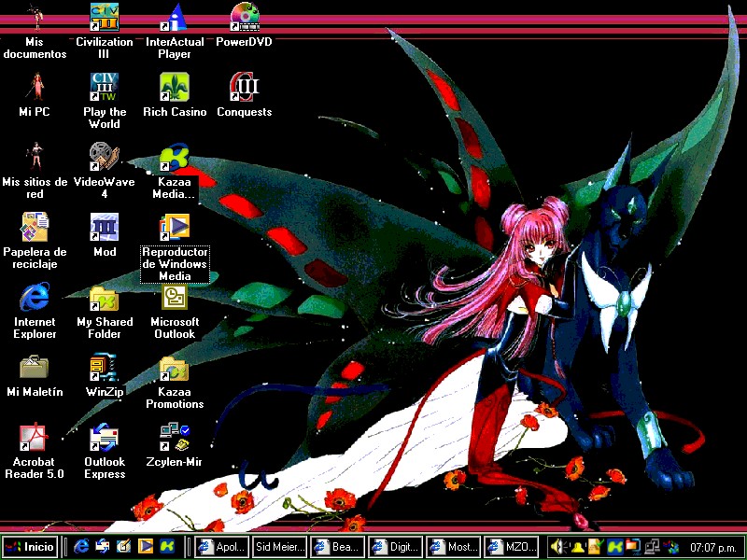This screenshot has width=747, height=560.
Task: Launch PowerDVD from the desktop
Action: pyautogui.click(x=244, y=17)
